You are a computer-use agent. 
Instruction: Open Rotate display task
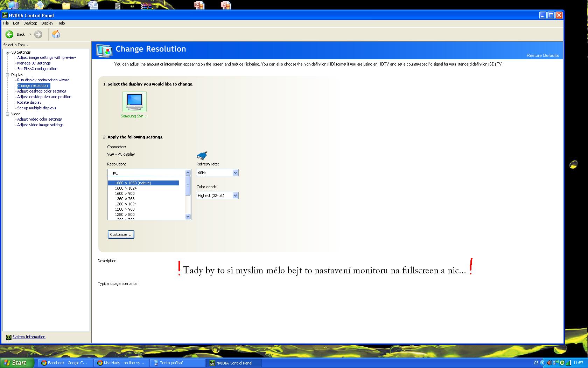click(x=29, y=102)
